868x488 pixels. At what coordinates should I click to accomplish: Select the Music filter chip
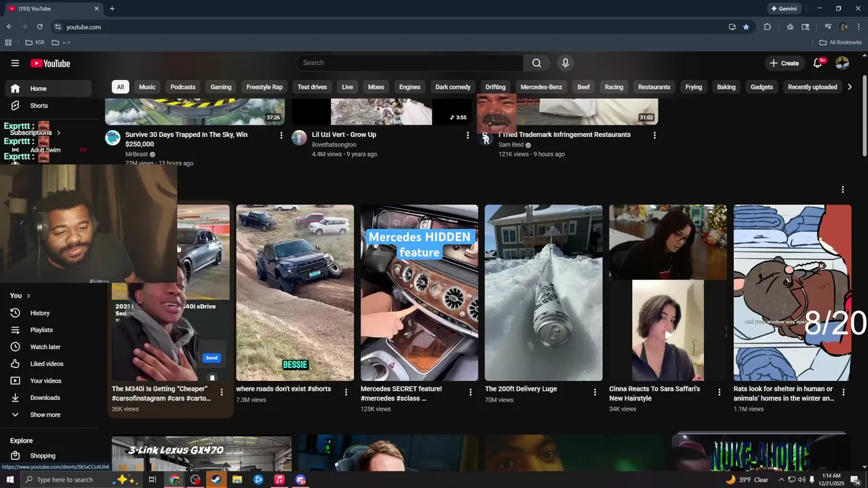[x=147, y=87]
